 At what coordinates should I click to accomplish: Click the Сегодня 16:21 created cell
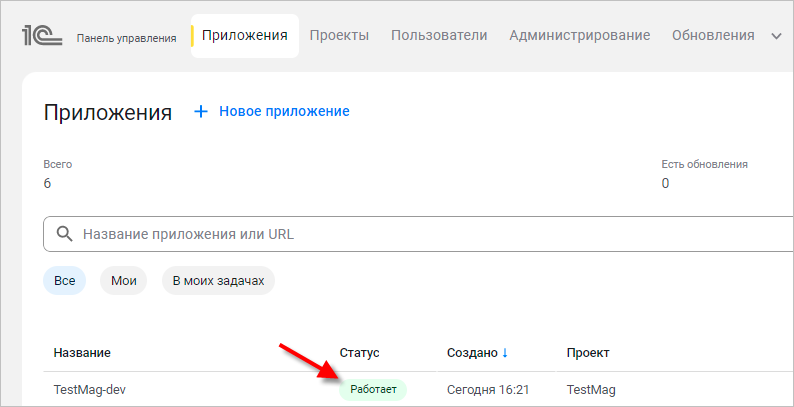click(488, 390)
